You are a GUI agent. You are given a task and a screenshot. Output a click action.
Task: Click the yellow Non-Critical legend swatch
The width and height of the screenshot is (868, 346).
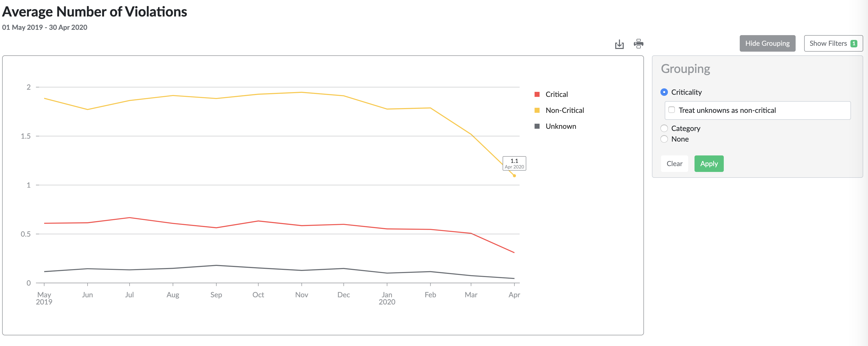(537, 110)
